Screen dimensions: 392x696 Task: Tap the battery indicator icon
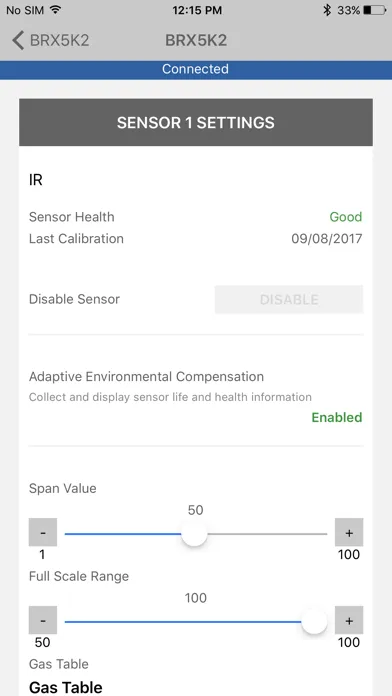click(x=375, y=10)
